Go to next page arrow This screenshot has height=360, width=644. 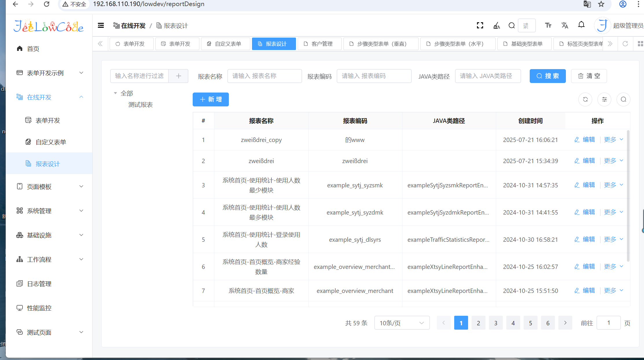click(565, 323)
